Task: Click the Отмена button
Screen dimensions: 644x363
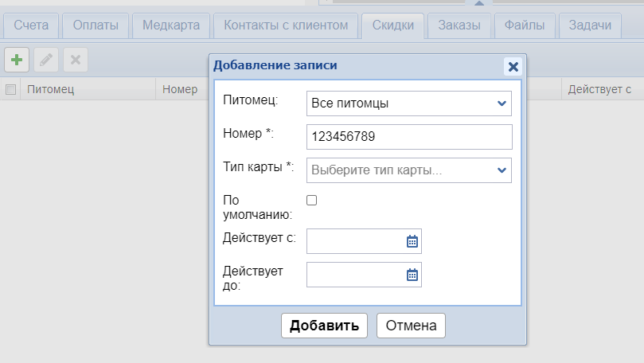Action: pos(411,326)
